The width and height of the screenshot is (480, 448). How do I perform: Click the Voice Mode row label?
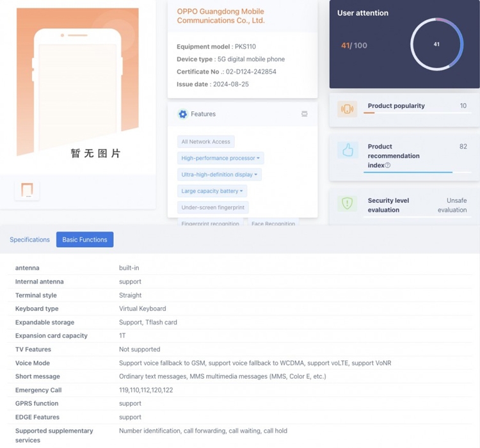(x=33, y=363)
